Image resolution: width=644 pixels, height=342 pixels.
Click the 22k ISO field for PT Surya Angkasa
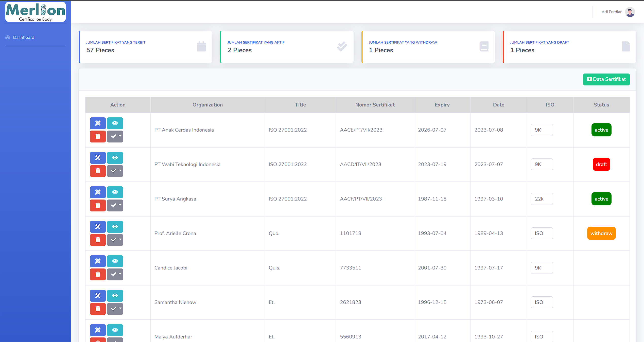pyautogui.click(x=542, y=199)
